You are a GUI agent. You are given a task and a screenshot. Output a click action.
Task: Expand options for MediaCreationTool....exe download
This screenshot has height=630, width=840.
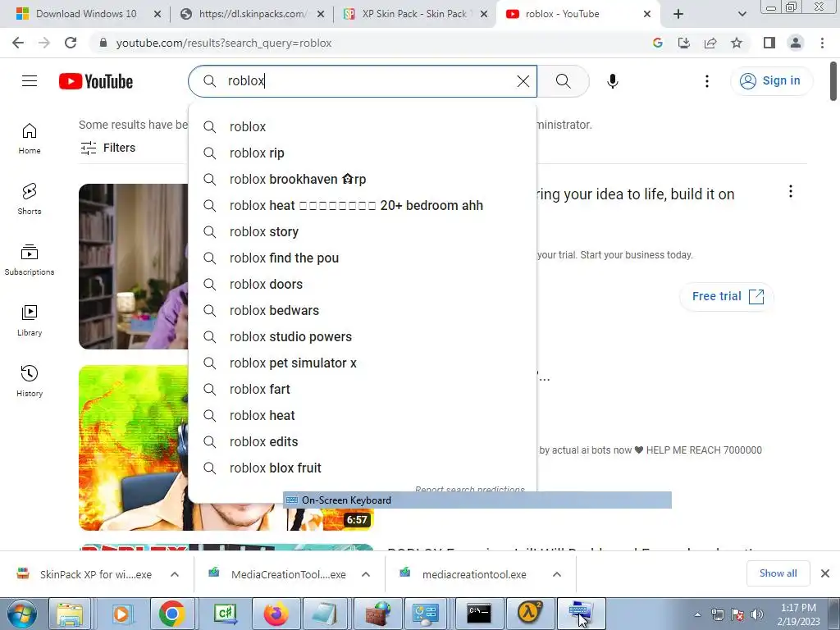[366, 574]
